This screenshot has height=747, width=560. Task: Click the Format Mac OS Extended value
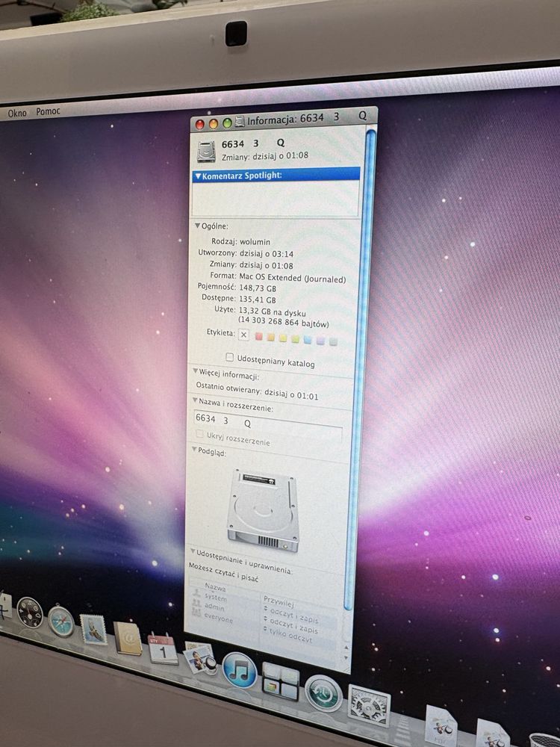coord(293,278)
